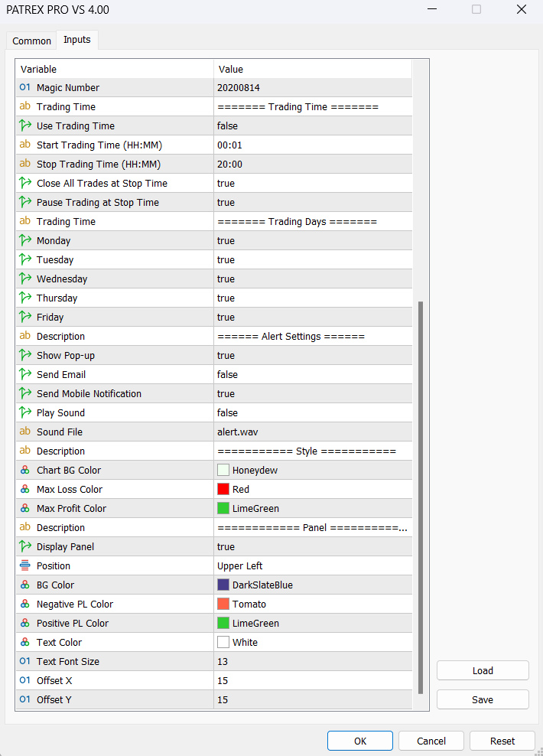Click the boolean icon beside Send Email
543x756 pixels.
[x=25, y=374]
